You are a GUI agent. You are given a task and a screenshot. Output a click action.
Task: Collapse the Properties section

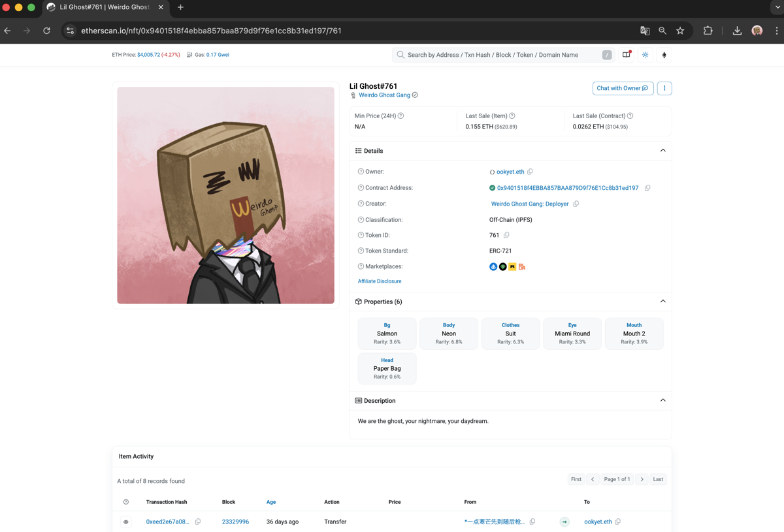[x=662, y=302]
